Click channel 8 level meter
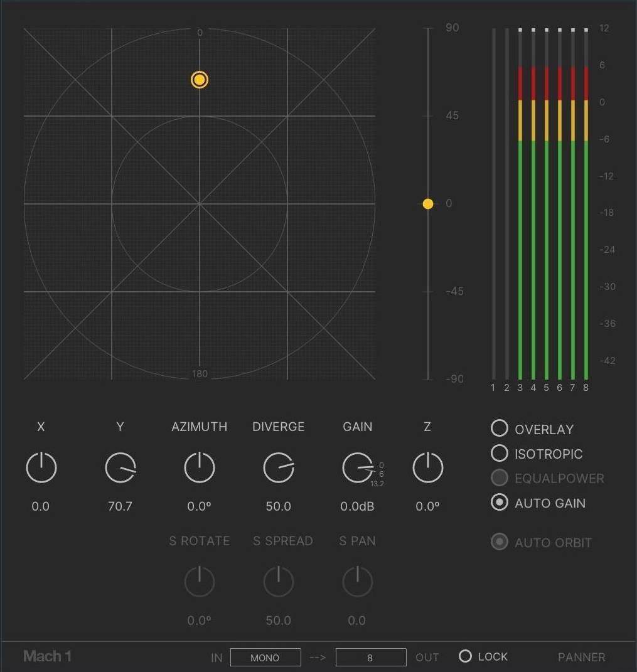 coord(586,204)
